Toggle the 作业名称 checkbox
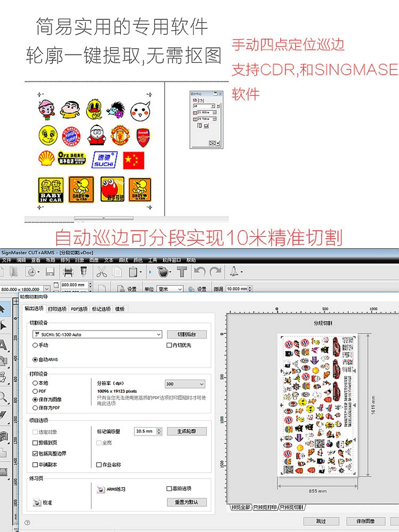 99,465
